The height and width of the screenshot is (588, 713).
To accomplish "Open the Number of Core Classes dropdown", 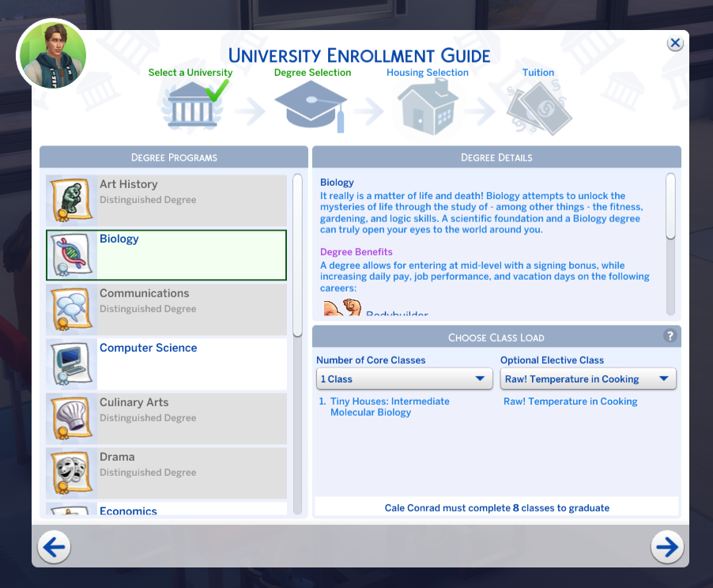I will (x=404, y=379).
